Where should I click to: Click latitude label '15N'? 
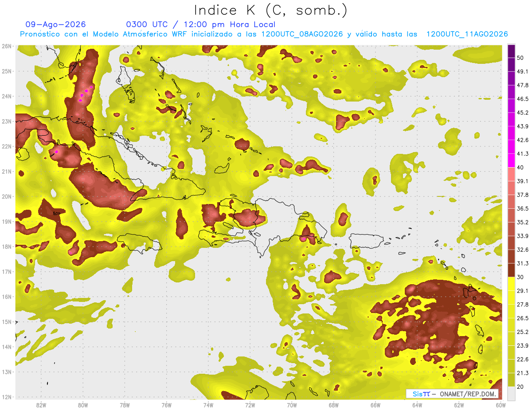click(7, 322)
